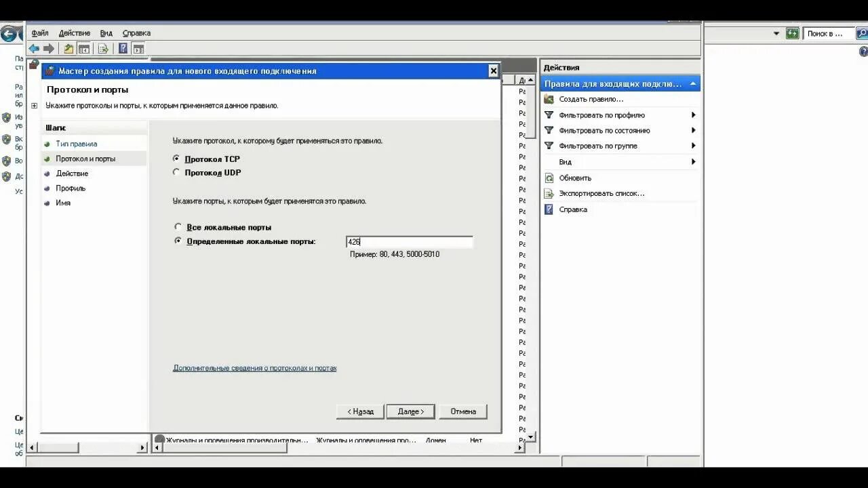The width and height of the screenshot is (868, 488).
Task: Click the round blue help icon in the background window
Action: [x=863, y=52]
